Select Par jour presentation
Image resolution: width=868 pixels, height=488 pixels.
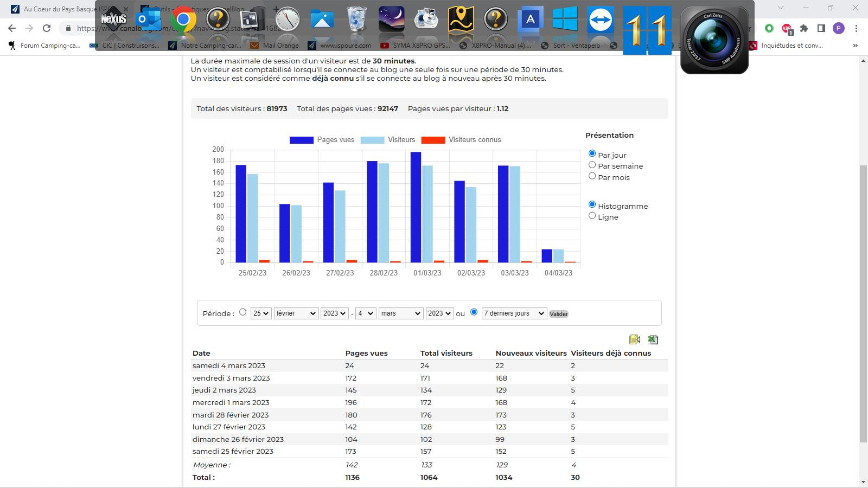592,154
